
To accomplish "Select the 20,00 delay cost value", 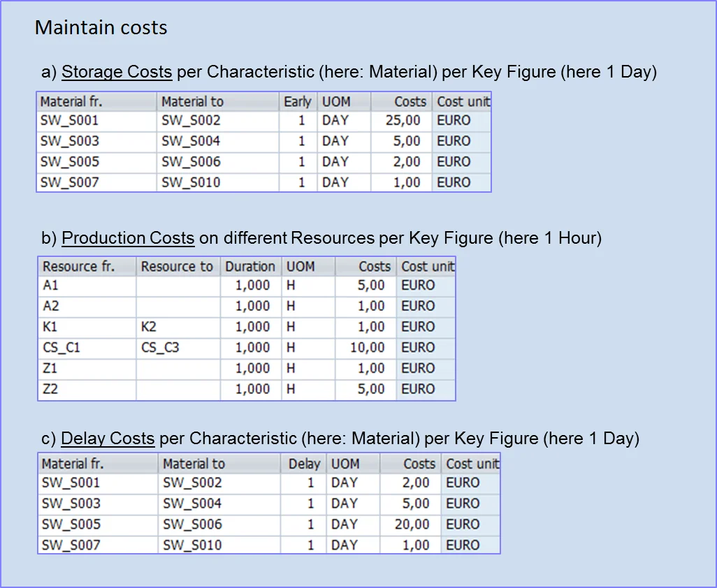I will [x=411, y=524].
